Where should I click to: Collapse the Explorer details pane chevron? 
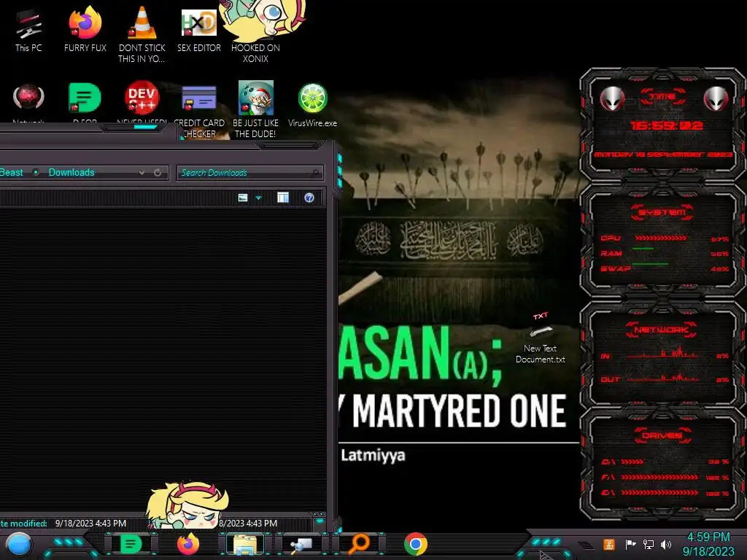click(x=320, y=519)
